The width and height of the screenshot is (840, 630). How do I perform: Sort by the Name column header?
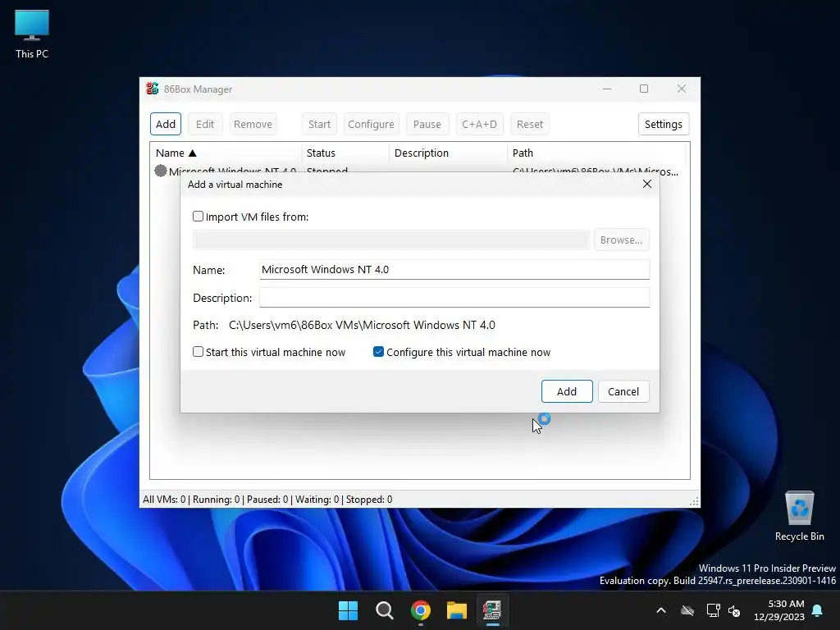(226, 153)
